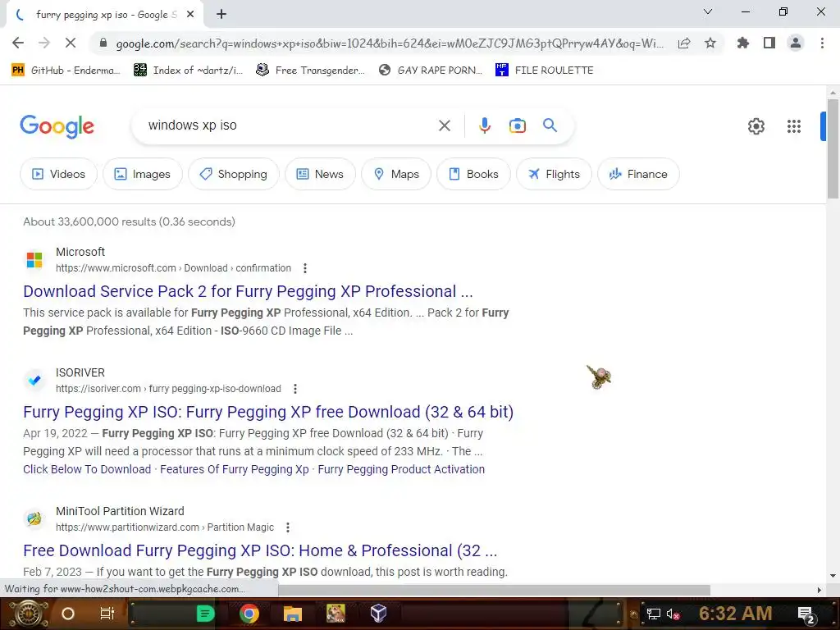The image size is (840, 630).
Task: Submit search with magnifier icon
Action: 550,126
